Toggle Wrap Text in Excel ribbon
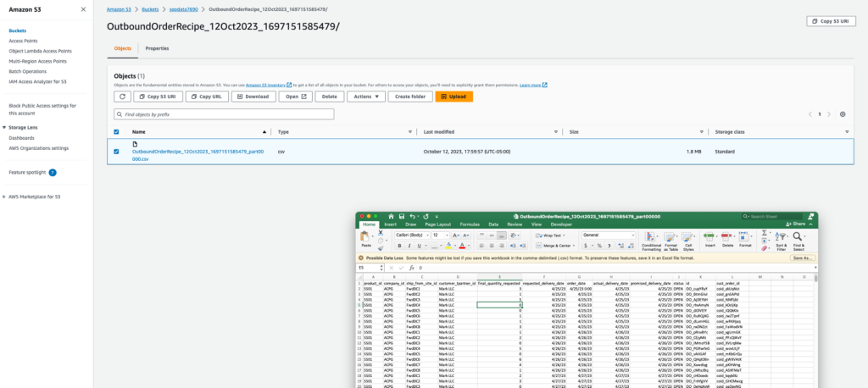 550,235
